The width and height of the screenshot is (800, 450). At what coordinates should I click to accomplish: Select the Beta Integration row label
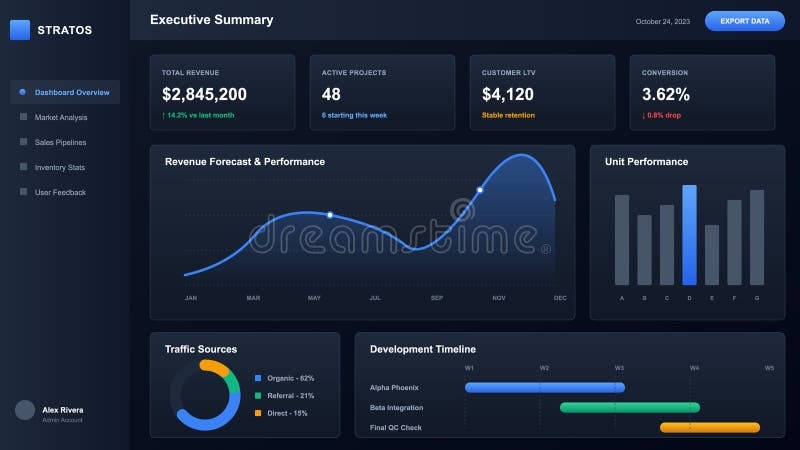click(x=396, y=408)
